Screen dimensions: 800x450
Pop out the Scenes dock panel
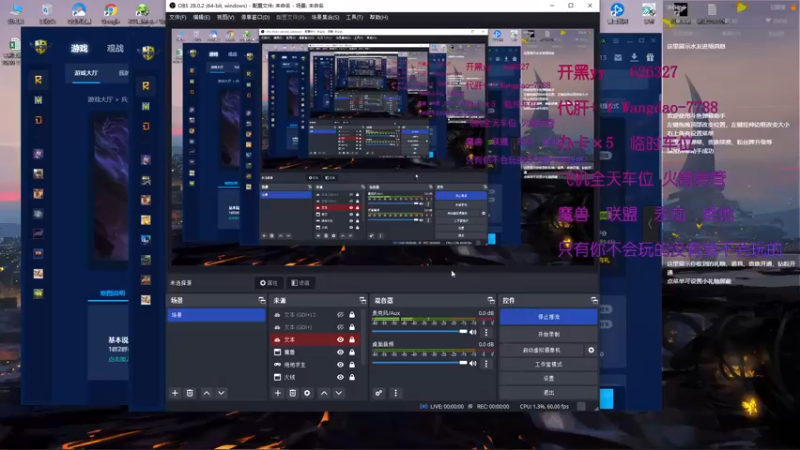262,301
